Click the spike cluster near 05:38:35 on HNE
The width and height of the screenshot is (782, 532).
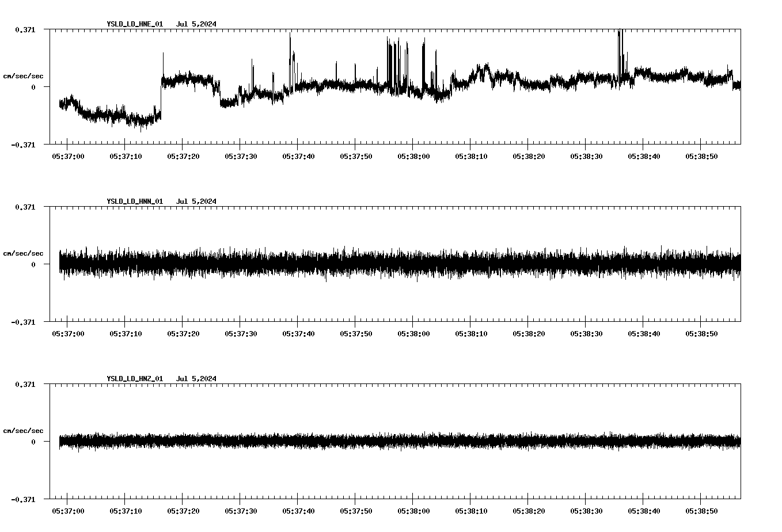tap(620, 46)
